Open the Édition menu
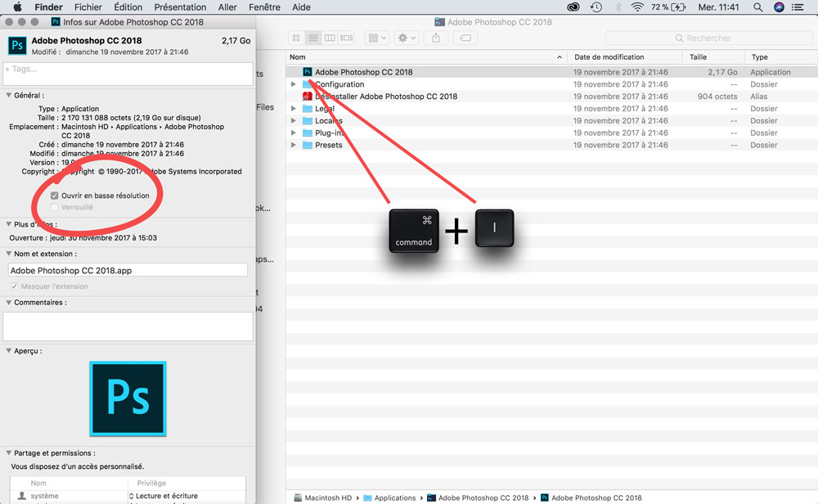Screen dimensions: 818x504 click(x=128, y=7)
